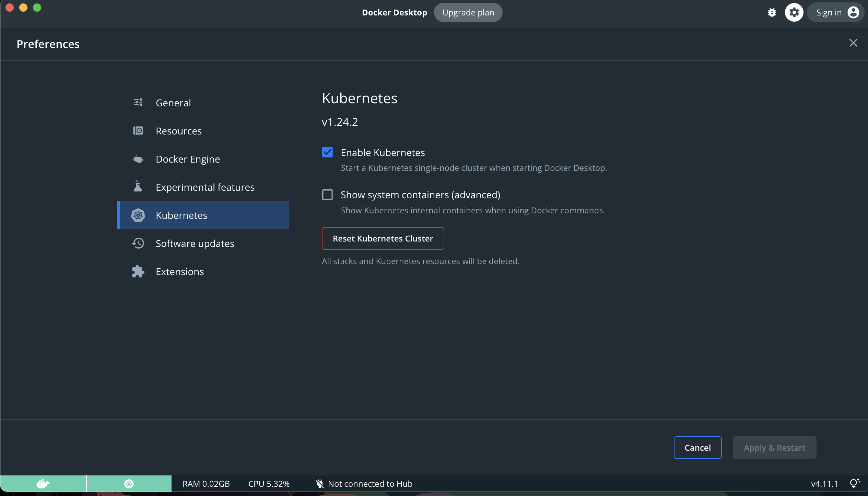Click the Experimental features flask icon
The height and width of the screenshot is (496, 868).
pos(138,186)
